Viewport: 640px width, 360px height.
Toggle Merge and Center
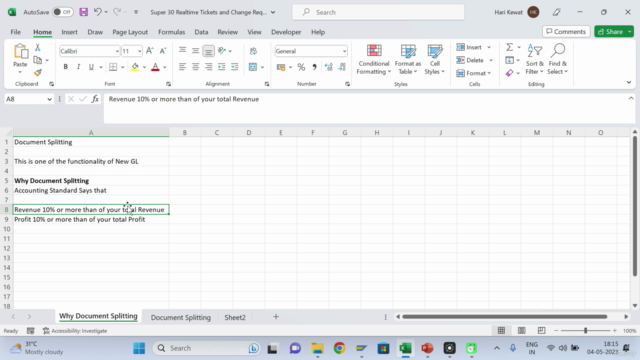253,67
